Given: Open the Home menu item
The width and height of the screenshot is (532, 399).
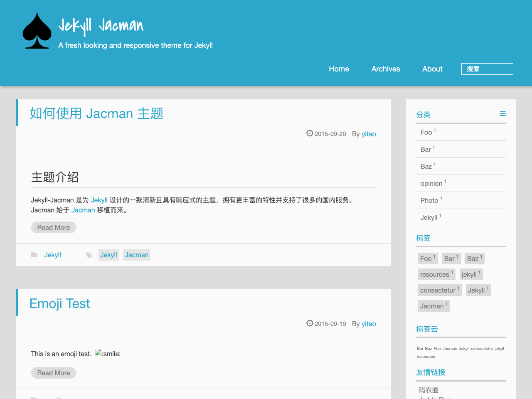Looking at the screenshot, I should [x=339, y=69].
